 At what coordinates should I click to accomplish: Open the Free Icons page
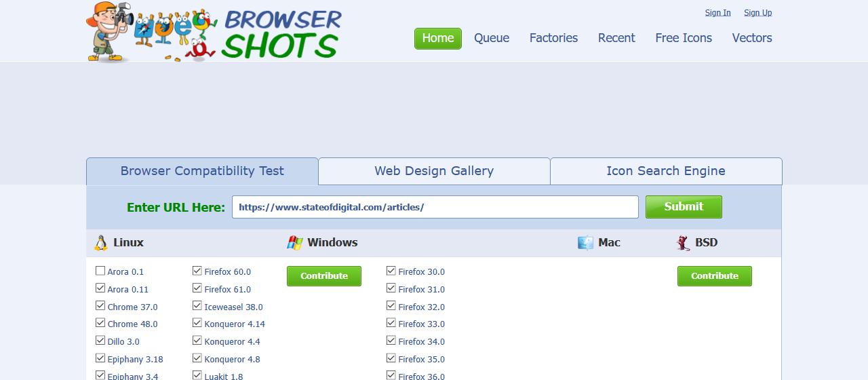coord(684,38)
